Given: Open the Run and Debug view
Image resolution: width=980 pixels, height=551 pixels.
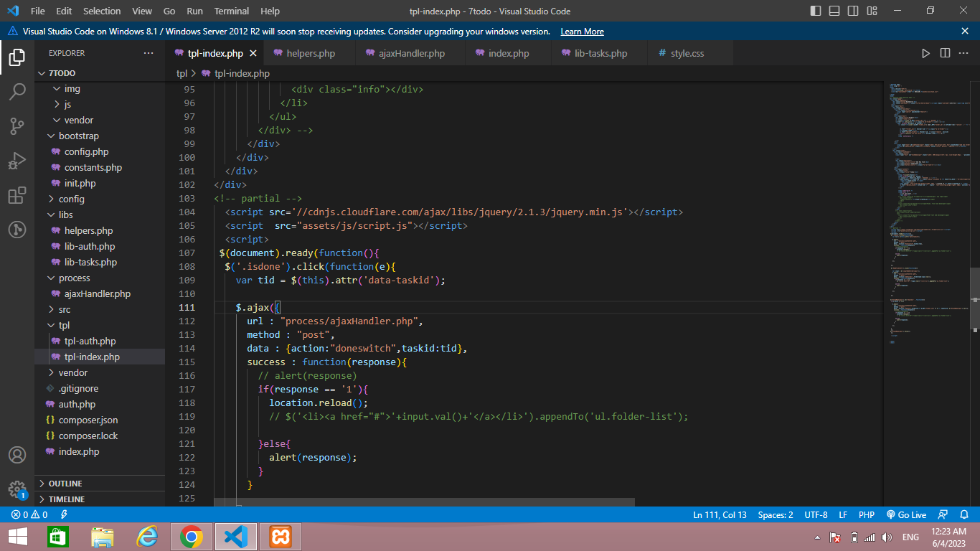Looking at the screenshot, I should (17, 161).
